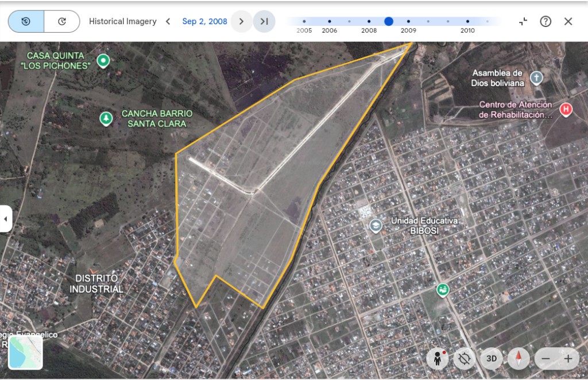
Task: Expand the collapsed left side panel
Action: tap(6, 219)
